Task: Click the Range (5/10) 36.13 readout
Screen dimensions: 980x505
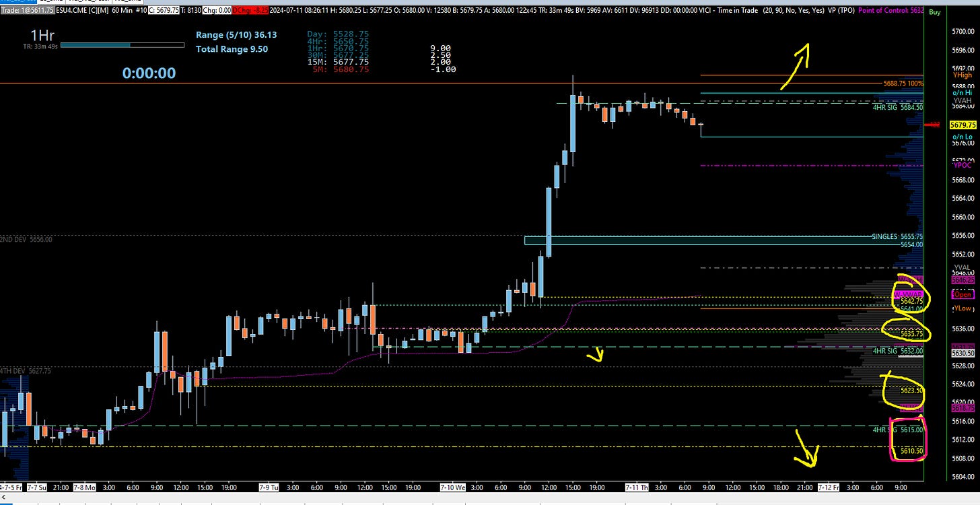Action: (x=236, y=35)
